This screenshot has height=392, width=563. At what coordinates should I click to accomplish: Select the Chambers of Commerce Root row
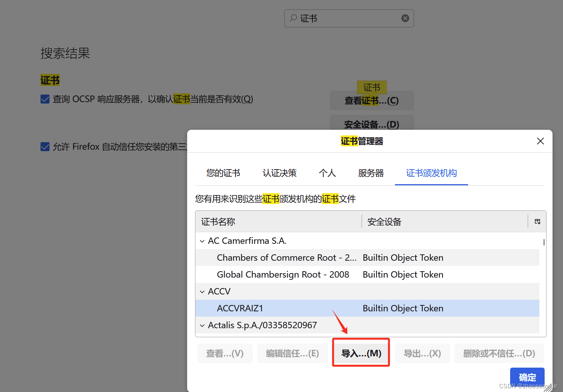coord(368,258)
